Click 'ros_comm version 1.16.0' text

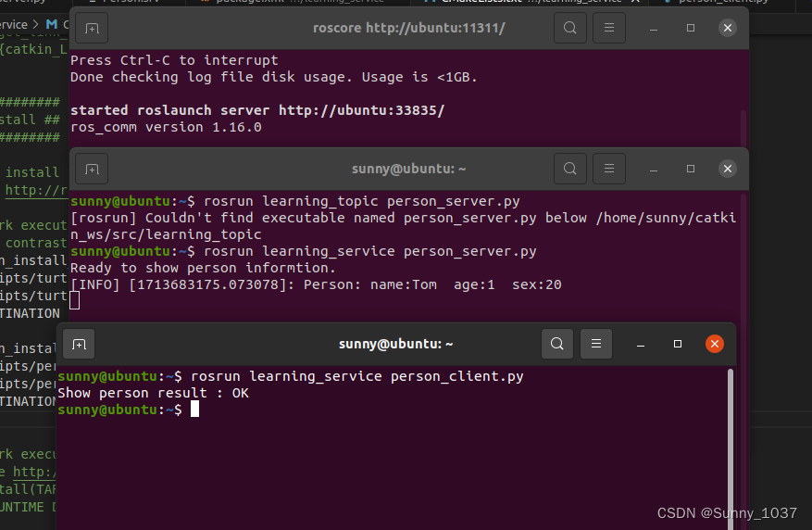click(x=166, y=128)
